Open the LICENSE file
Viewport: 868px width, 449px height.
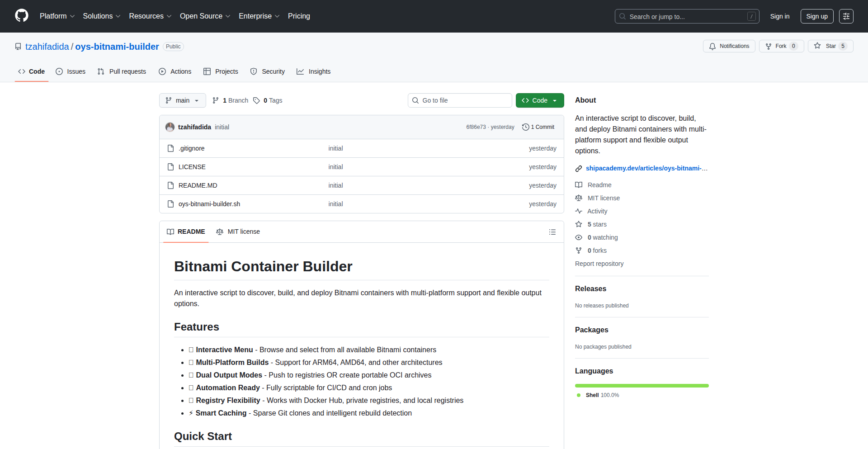pyautogui.click(x=192, y=167)
